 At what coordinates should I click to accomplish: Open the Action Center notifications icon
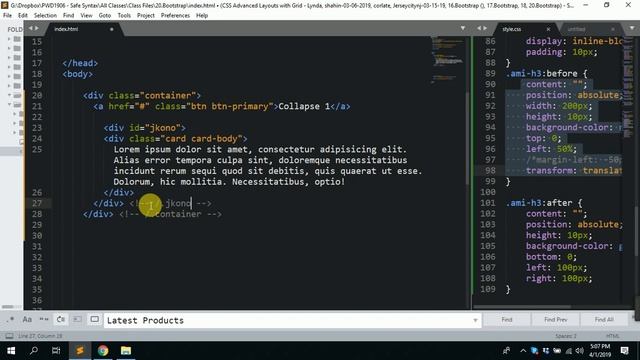point(624,351)
